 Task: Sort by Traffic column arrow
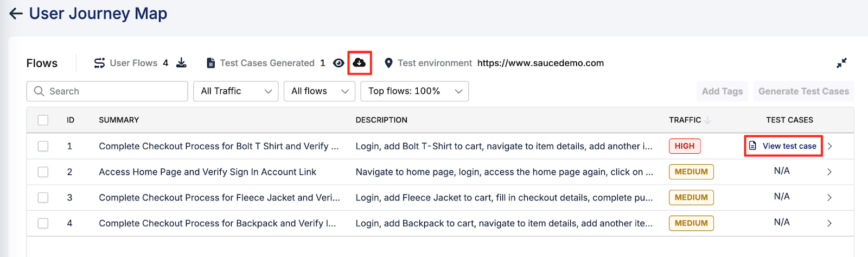point(708,120)
